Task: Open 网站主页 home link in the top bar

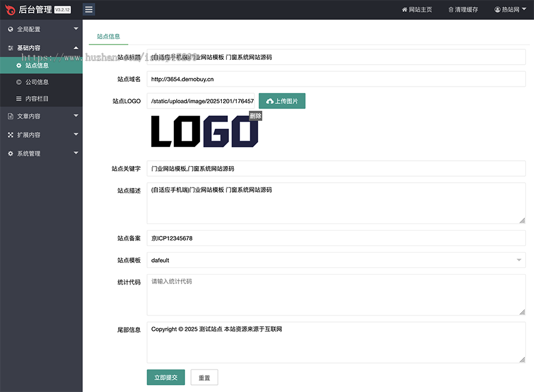Action: (x=417, y=10)
